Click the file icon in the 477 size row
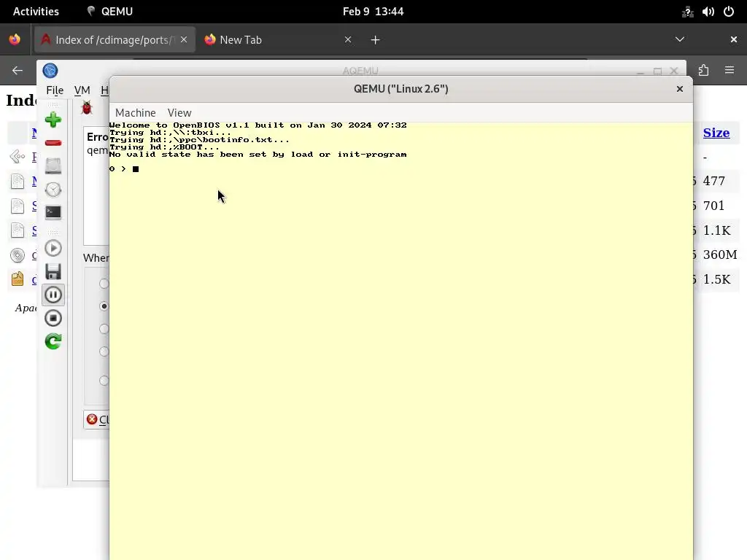Image resolution: width=747 pixels, height=560 pixels. tap(18, 181)
